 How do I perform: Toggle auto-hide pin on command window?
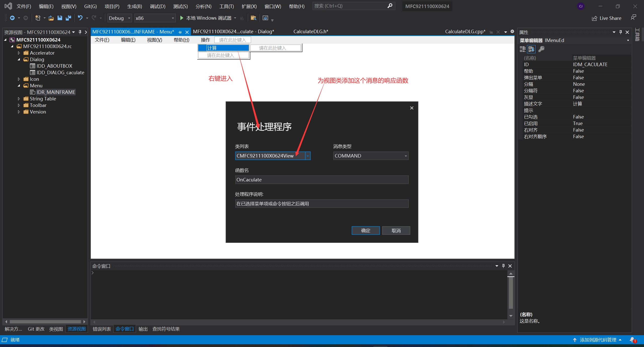(503, 266)
